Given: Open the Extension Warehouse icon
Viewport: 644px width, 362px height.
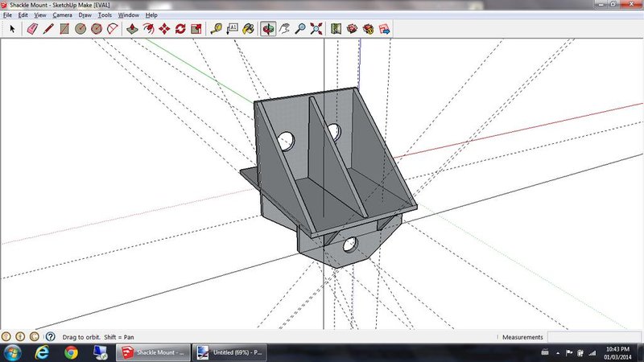Looking at the screenshot, I should point(368,29).
